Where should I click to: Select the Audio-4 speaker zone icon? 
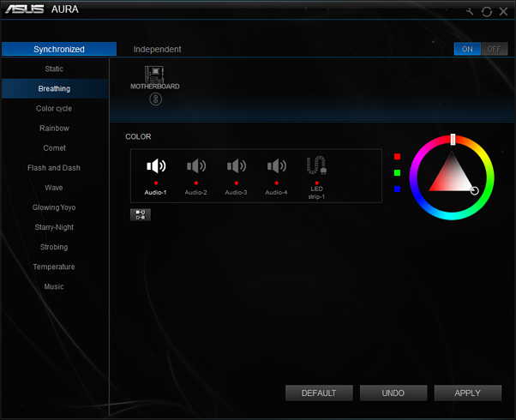click(276, 166)
